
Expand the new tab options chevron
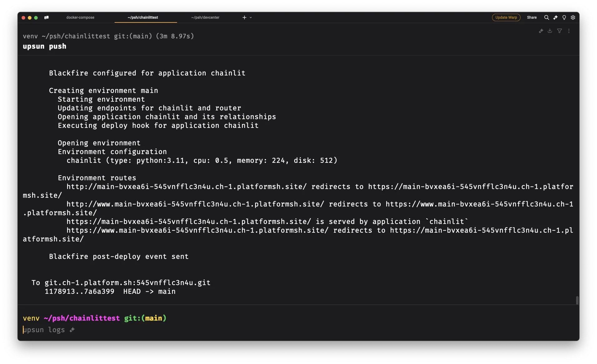251,17
